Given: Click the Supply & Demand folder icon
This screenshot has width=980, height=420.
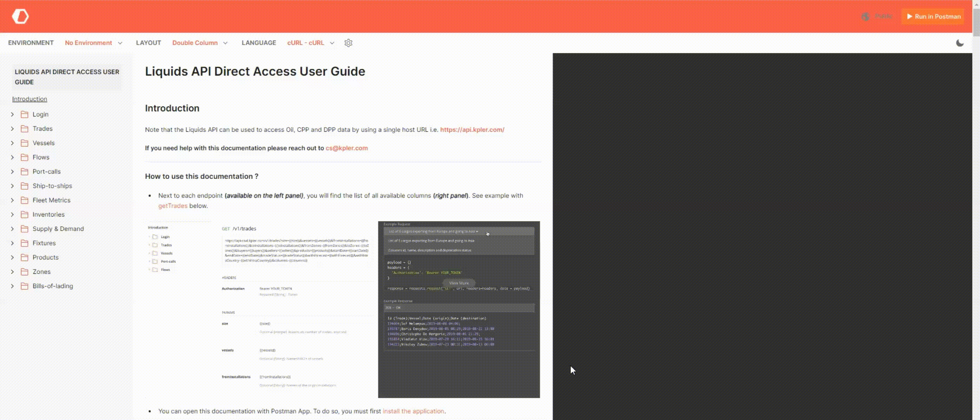Looking at the screenshot, I should click(24, 229).
